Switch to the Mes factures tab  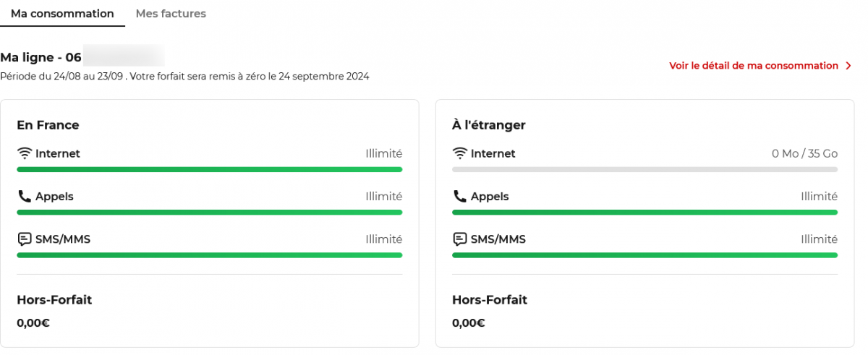click(171, 14)
